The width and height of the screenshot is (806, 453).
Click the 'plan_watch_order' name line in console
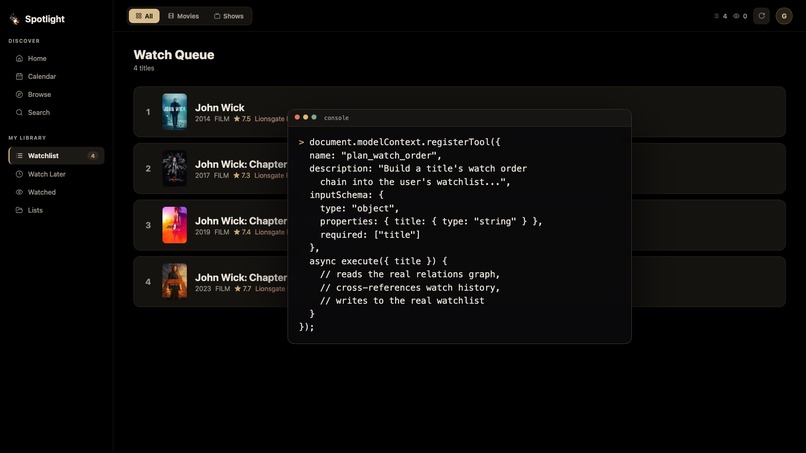coord(375,155)
